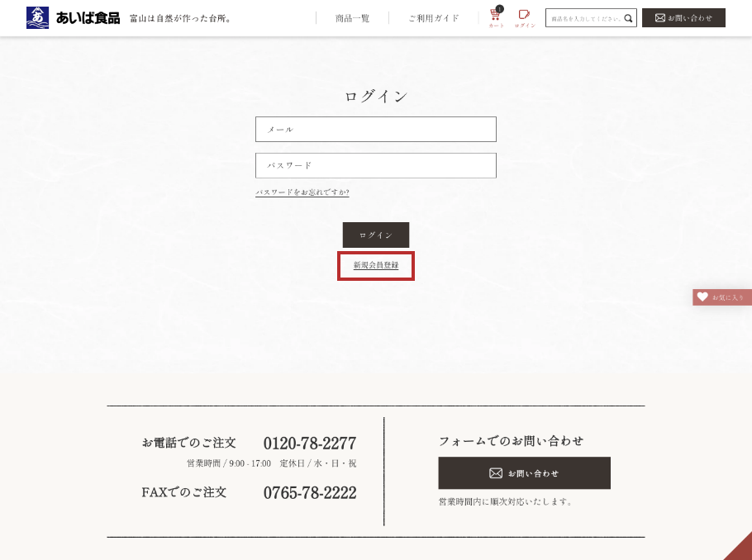Click the 富山は自然が作った台所 tagline
This screenshot has width=752, height=560.
(x=181, y=18)
